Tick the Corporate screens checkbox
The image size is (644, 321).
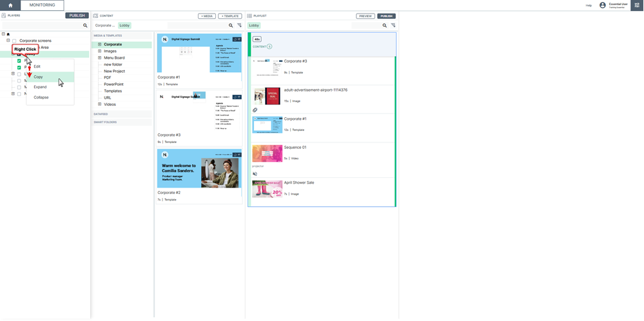coord(14,41)
